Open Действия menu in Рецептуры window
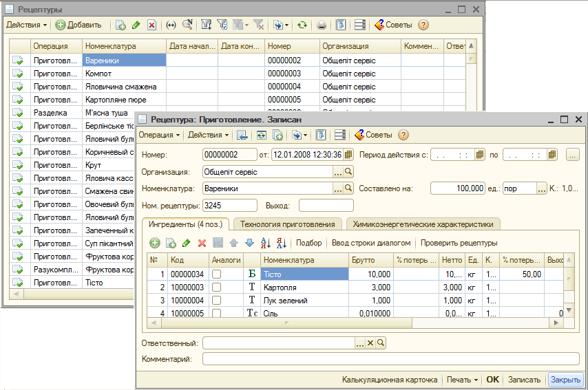The height and width of the screenshot is (390, 588). [27, 25]
